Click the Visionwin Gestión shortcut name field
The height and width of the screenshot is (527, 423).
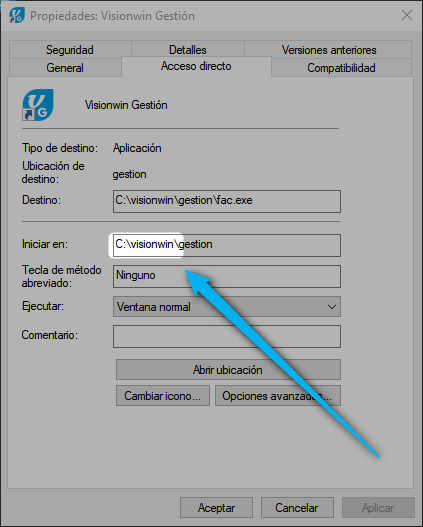click(126, 105)
